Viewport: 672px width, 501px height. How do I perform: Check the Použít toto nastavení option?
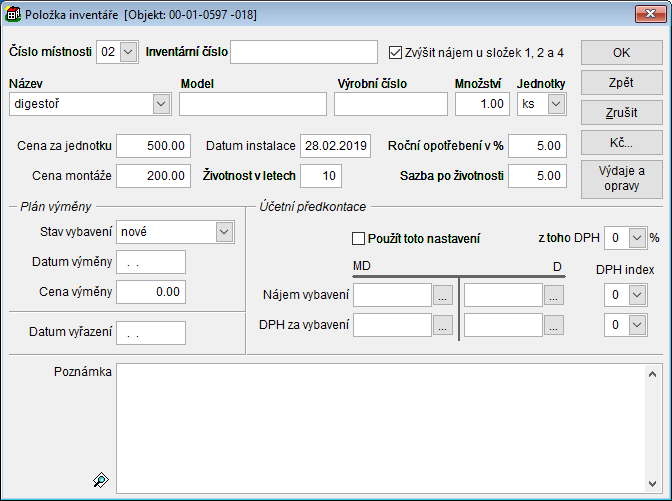click(x=359, y=238)
